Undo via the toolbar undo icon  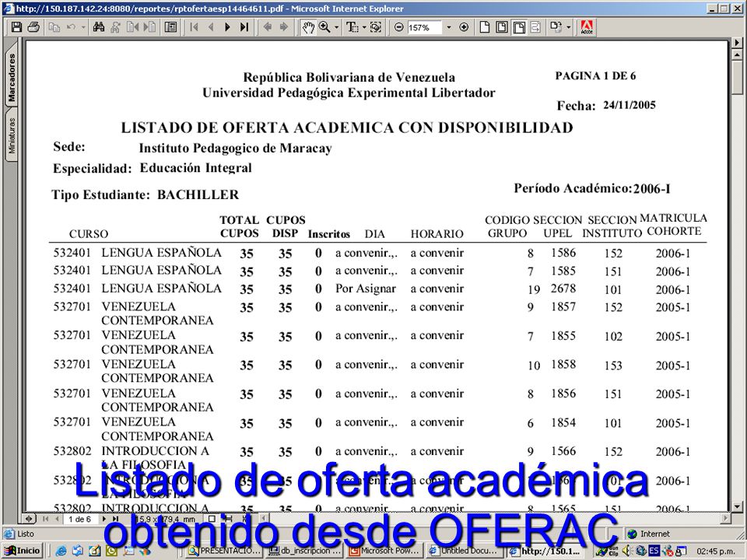(71, 27)
